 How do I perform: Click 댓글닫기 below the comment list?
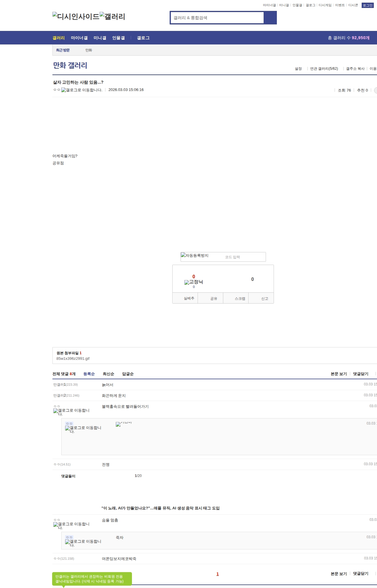(x=361, y=574)
